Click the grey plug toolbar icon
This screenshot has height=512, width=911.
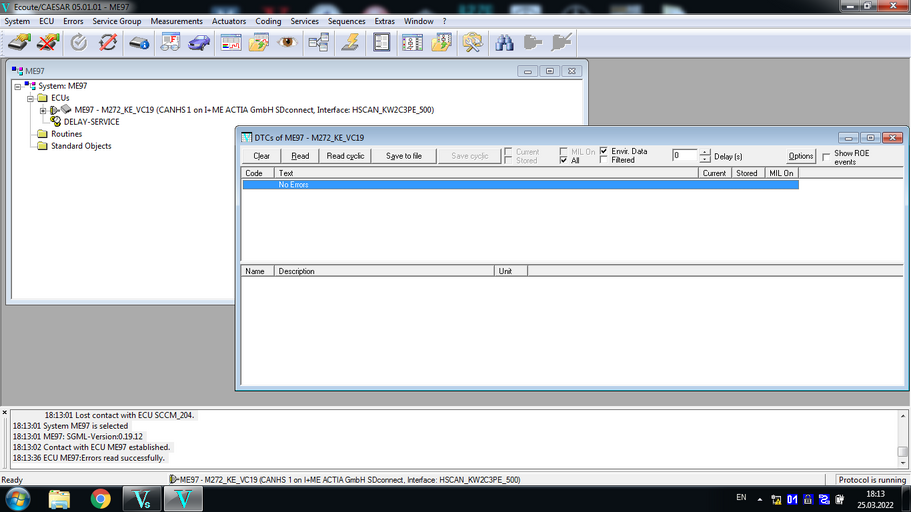pos(532,42)
